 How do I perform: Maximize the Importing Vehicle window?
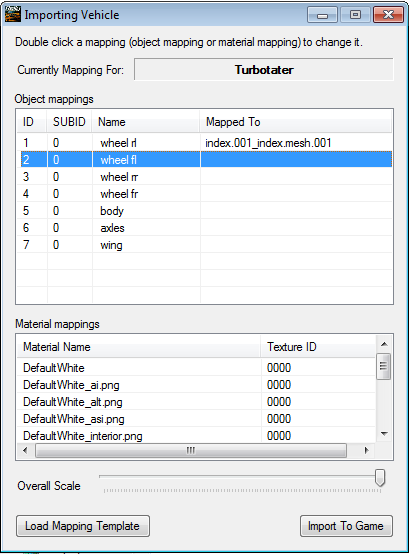tap(355, 15)
